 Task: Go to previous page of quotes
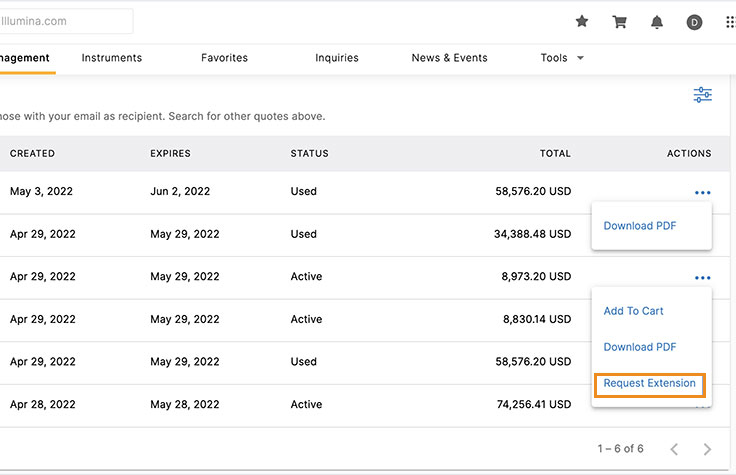coord(674,449)
